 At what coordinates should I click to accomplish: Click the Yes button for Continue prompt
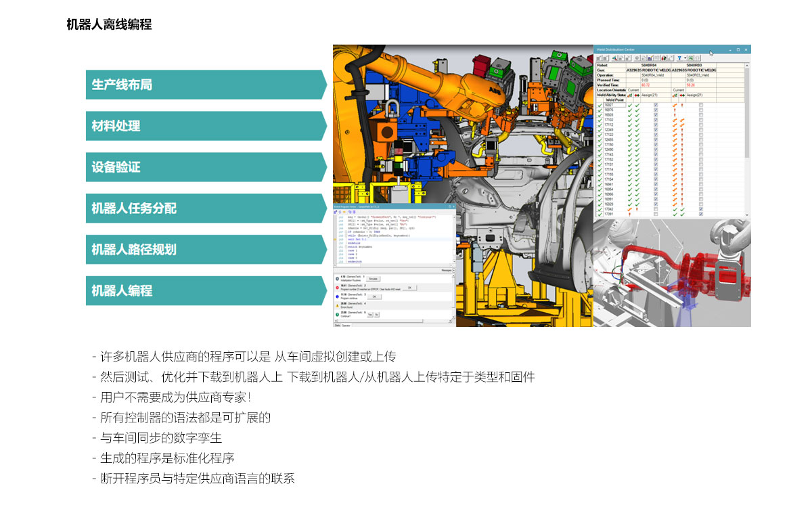369,314
